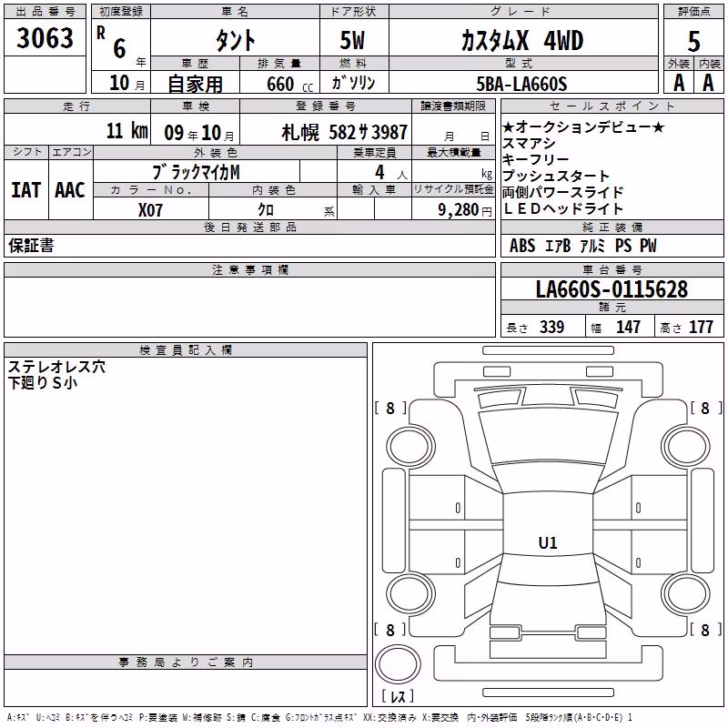Select the "カラーNo." header
The height and width of the screenshot is (728, 728).
pyautogui.click(x=150, y=189)
